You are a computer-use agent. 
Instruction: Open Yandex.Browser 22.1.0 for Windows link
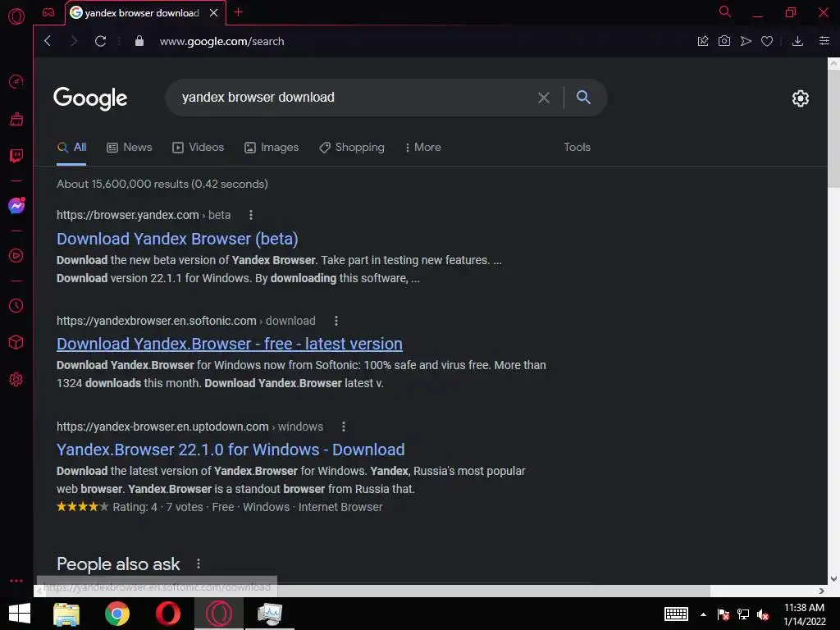coord(231,450)
